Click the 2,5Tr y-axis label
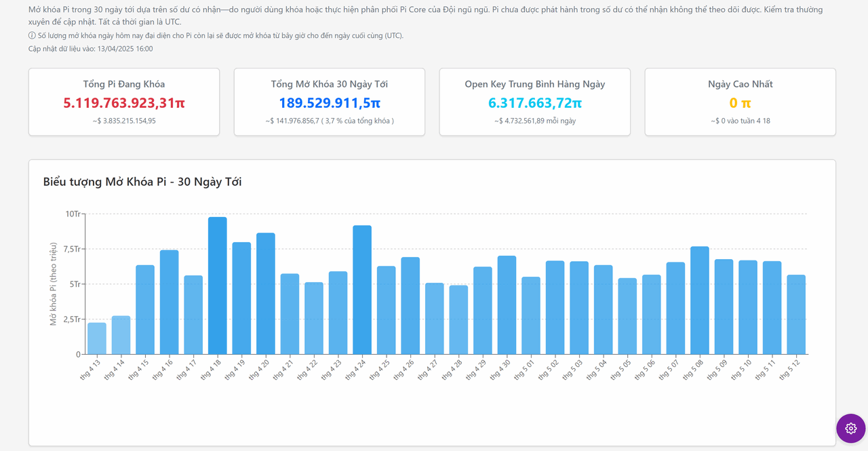The width and height of the screenshot is (868, 451). pos(71,319)
